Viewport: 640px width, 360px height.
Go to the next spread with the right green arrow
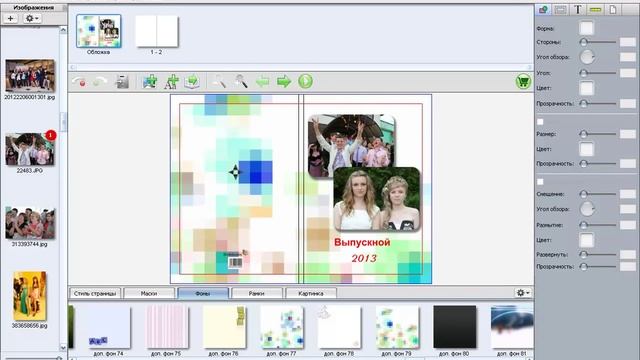(284, 81)
